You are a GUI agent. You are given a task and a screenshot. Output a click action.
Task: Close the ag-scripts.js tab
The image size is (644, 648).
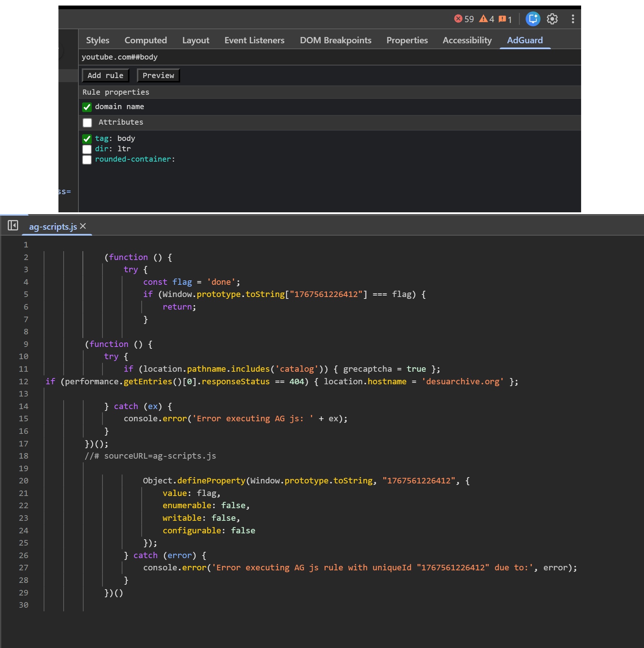(x=83, y=226)
